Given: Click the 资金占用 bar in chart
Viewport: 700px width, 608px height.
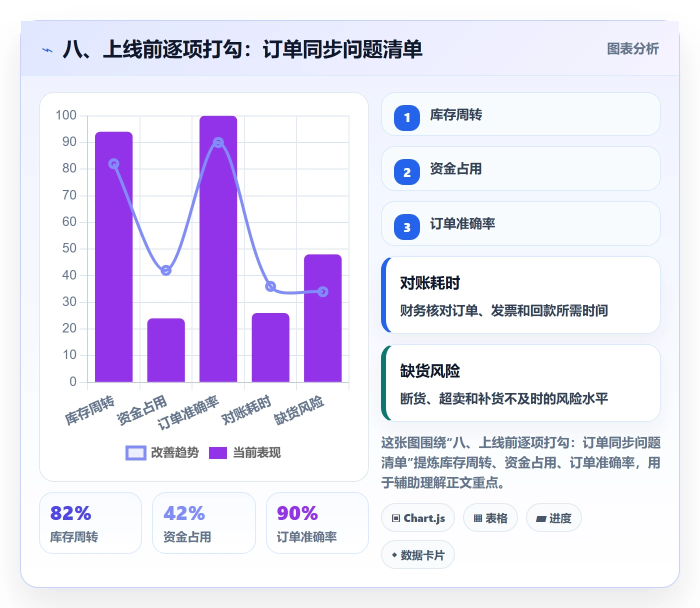Looking at the screenshot, I should click(166, 350).
